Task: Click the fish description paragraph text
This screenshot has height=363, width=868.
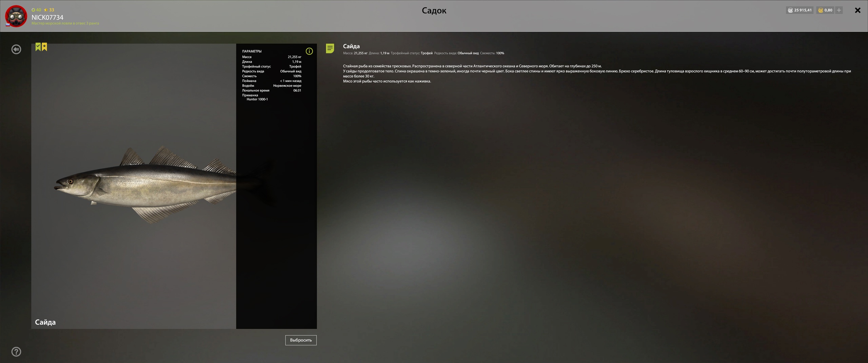Action: click(x=597, y=73)
